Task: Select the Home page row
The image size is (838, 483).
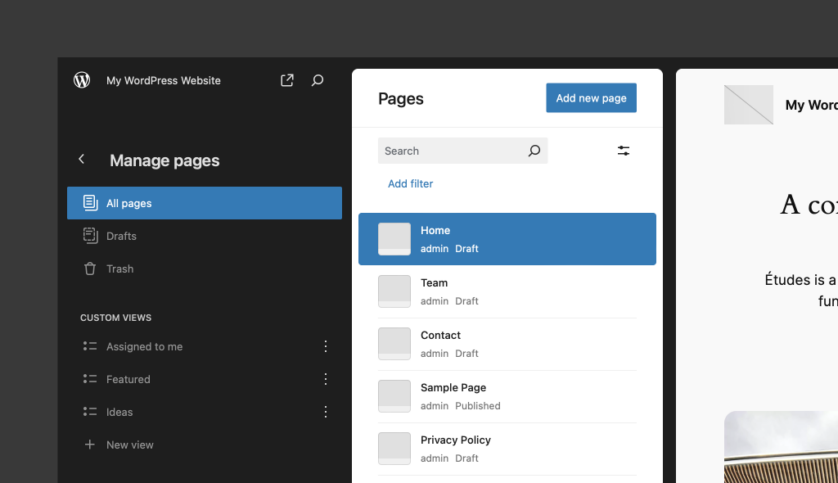Action: click(507, 239)
